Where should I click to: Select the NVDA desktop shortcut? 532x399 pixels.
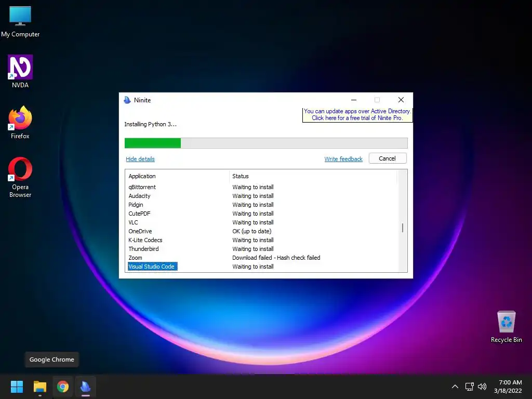tap(20, 72)
